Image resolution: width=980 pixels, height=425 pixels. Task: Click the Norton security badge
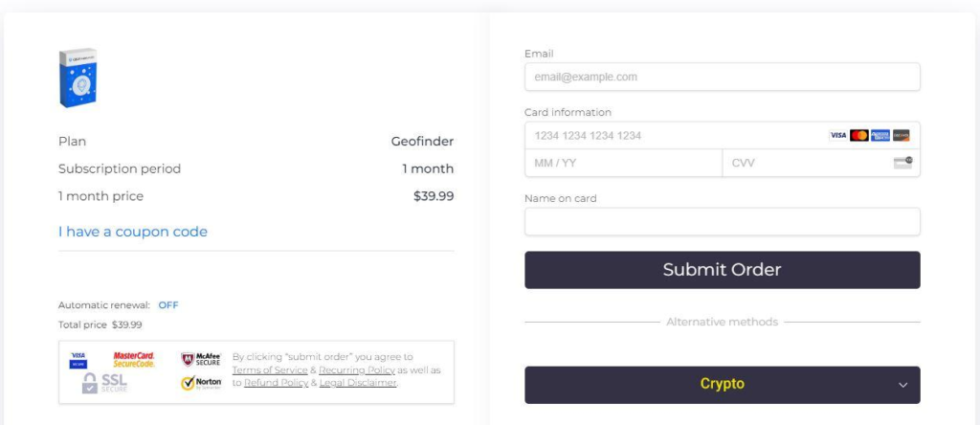click(201, 383)
